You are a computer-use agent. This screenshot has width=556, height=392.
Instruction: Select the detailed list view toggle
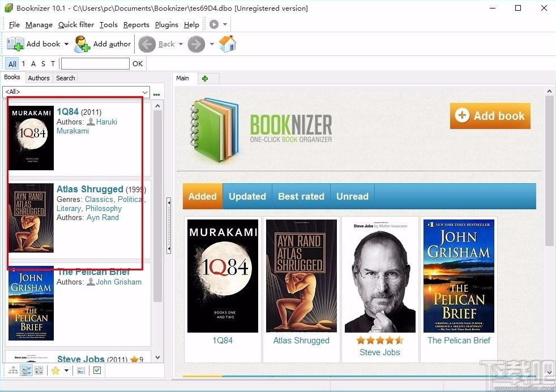[27, 371]
